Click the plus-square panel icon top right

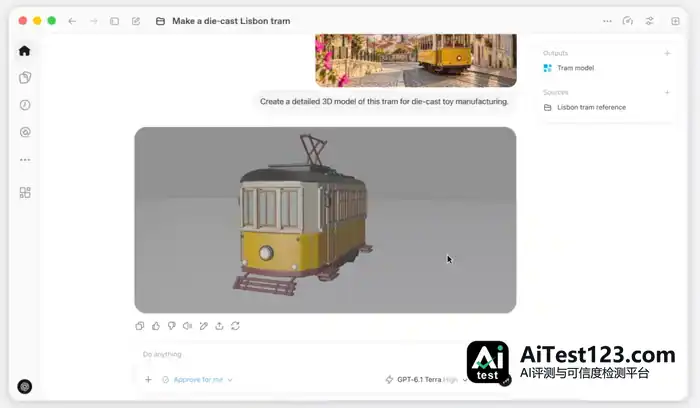pos(675,21)
